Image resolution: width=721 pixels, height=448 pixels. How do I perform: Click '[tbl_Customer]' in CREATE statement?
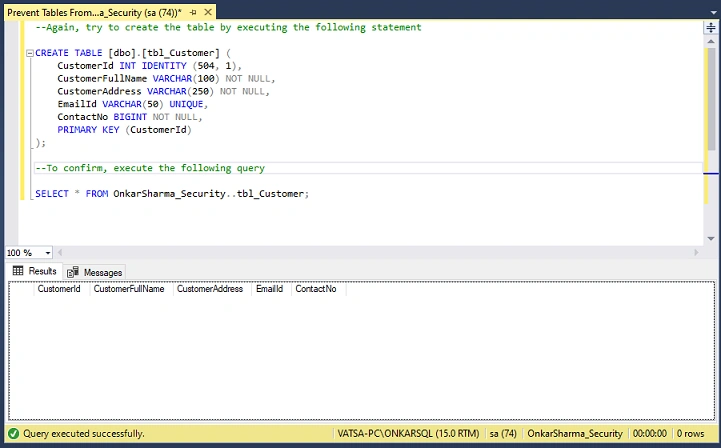point(181,53)
